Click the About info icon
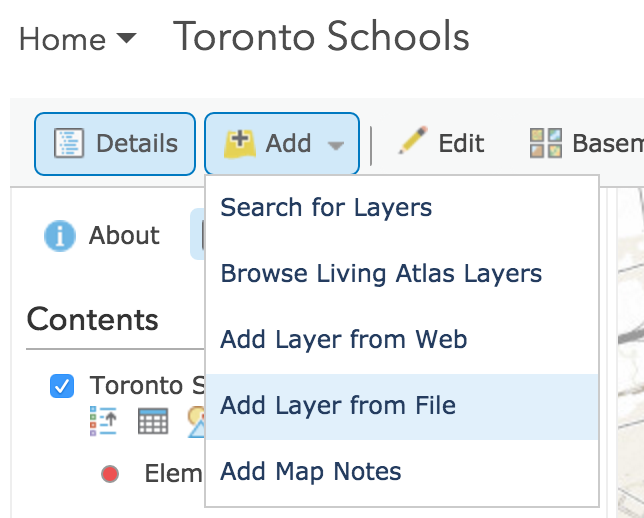 [60, 236]
